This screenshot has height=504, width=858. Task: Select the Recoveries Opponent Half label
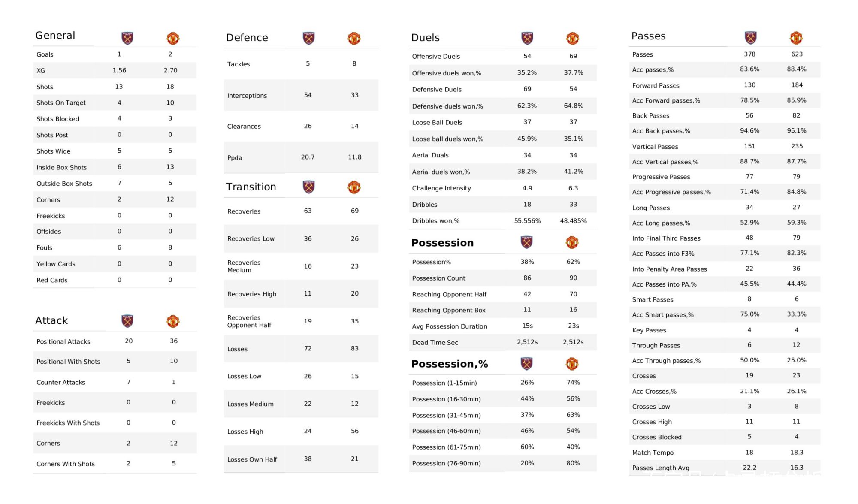[249, 321]
